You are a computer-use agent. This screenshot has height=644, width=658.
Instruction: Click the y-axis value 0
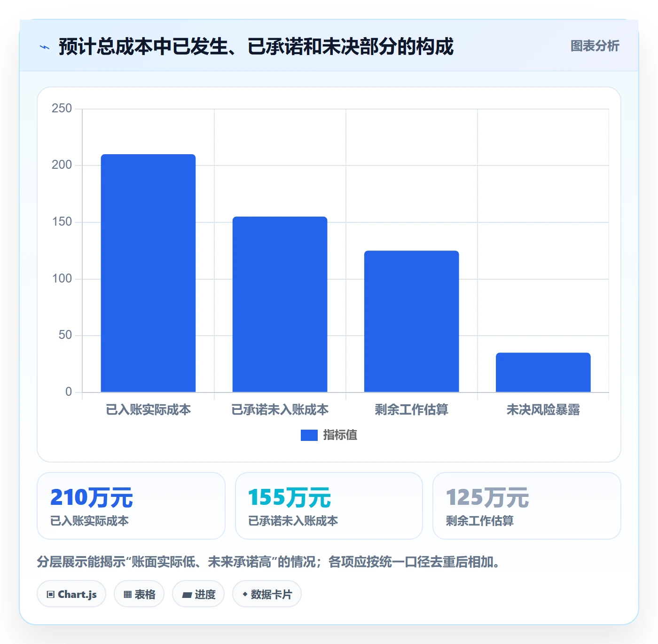pyautogui.click(x=69, y=392)
